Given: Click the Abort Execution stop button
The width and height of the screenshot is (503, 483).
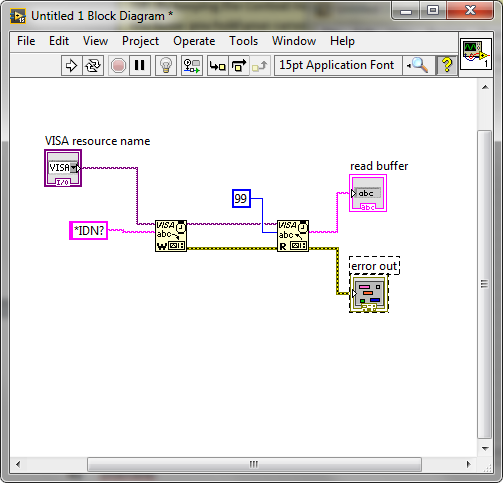Looking at the screenshot, I should (118, 65).
